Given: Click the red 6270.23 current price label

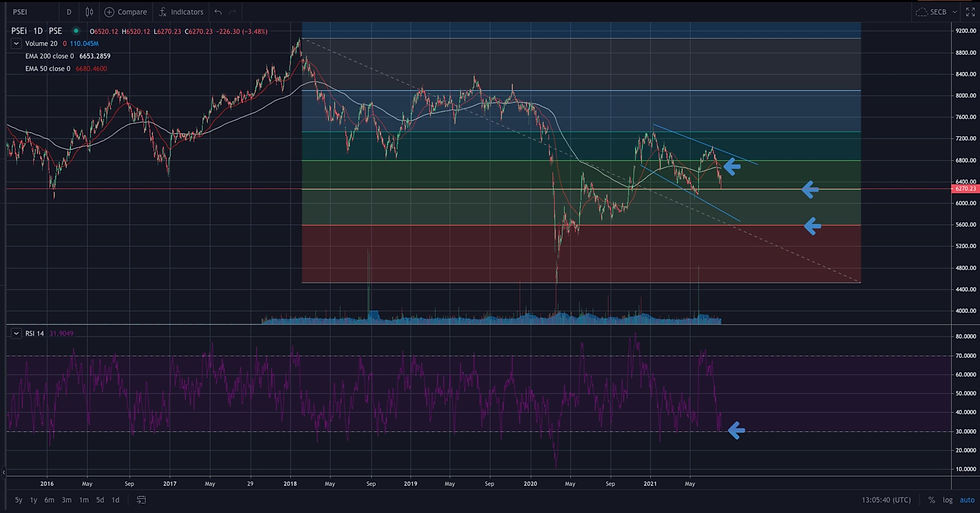Looking at the screenshot, I should coord(964,188).
